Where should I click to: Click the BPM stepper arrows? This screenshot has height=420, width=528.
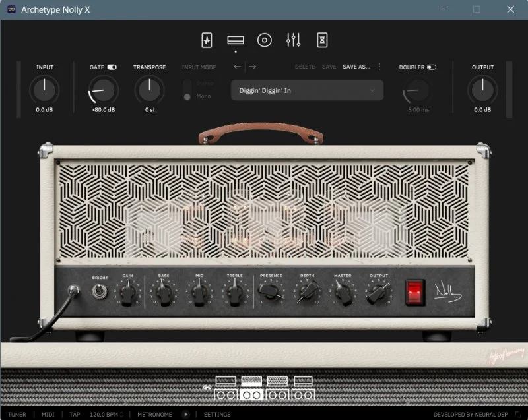121,415
